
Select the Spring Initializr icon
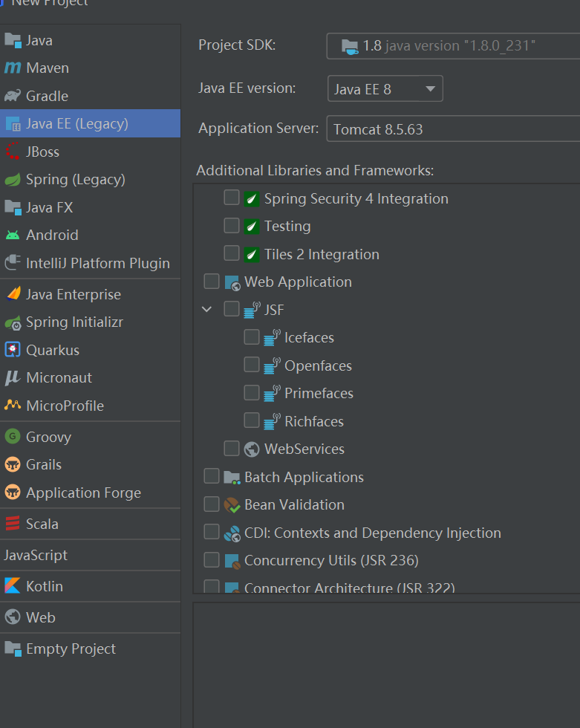[x=12, y=322]
